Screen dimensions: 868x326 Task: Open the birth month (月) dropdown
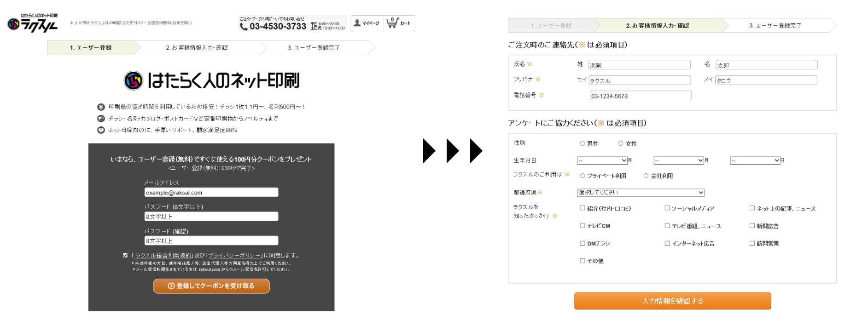(x=679, y=160)
